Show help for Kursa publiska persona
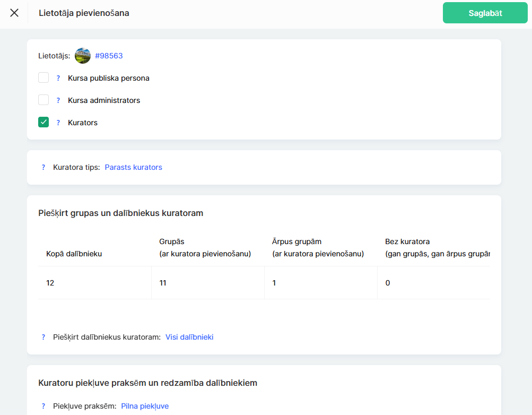Image resolution: width=532 pixels, height=415 pixels. coord(58,78)
